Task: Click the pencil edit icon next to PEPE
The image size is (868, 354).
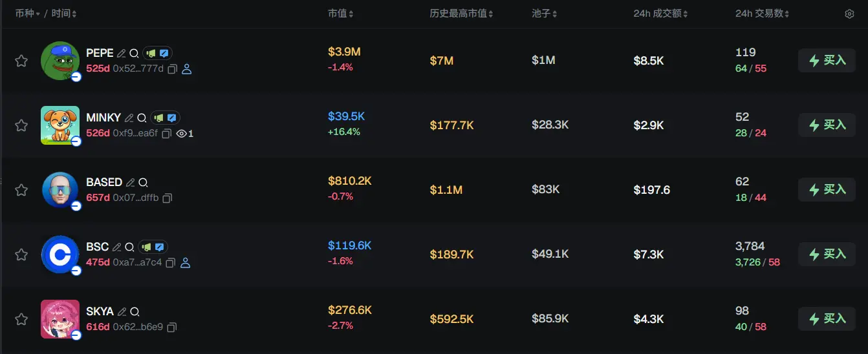Action: 122,54
